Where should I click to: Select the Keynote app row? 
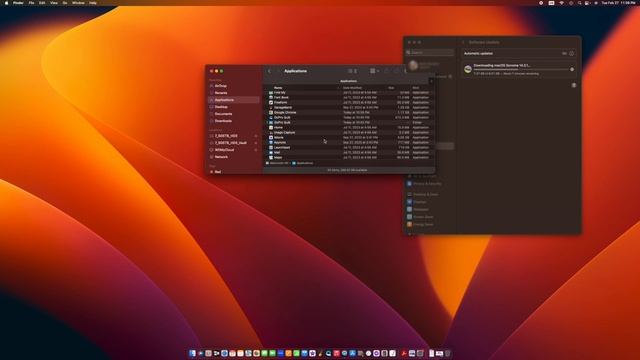[349, 142]
